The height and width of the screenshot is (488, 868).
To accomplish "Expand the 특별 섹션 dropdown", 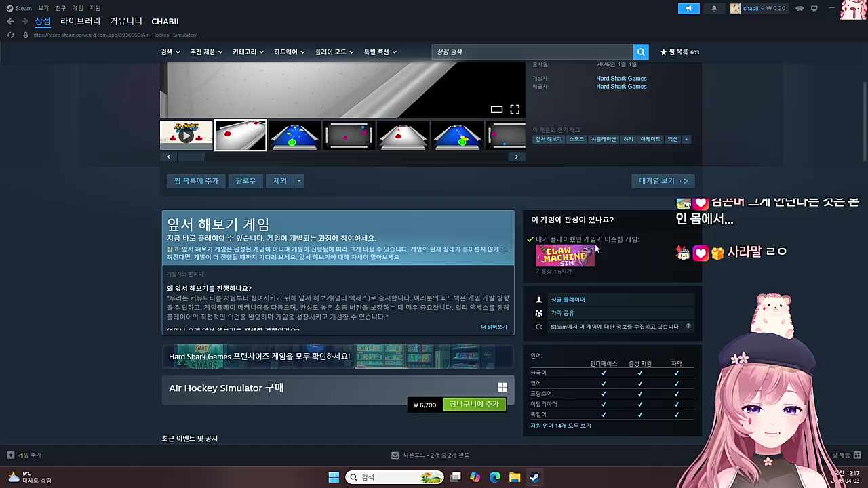I will (380, 52).
